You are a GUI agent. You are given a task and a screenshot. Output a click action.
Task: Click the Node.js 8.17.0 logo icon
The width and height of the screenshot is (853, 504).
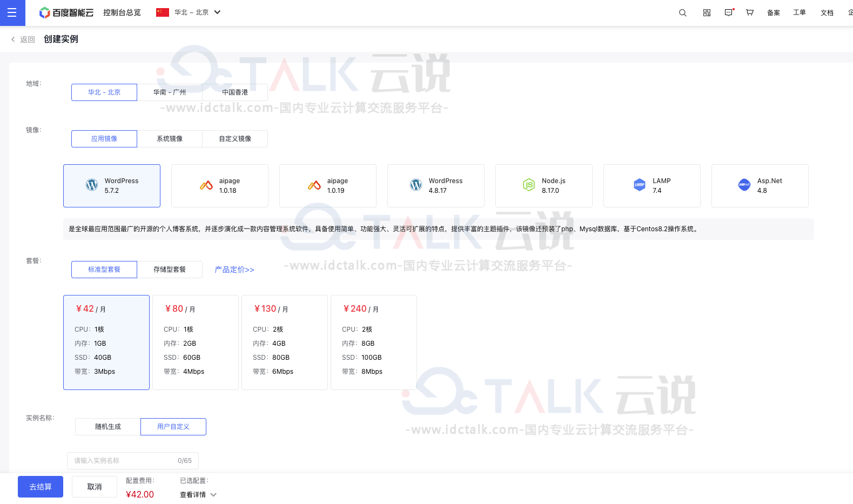tap(529, 185)
